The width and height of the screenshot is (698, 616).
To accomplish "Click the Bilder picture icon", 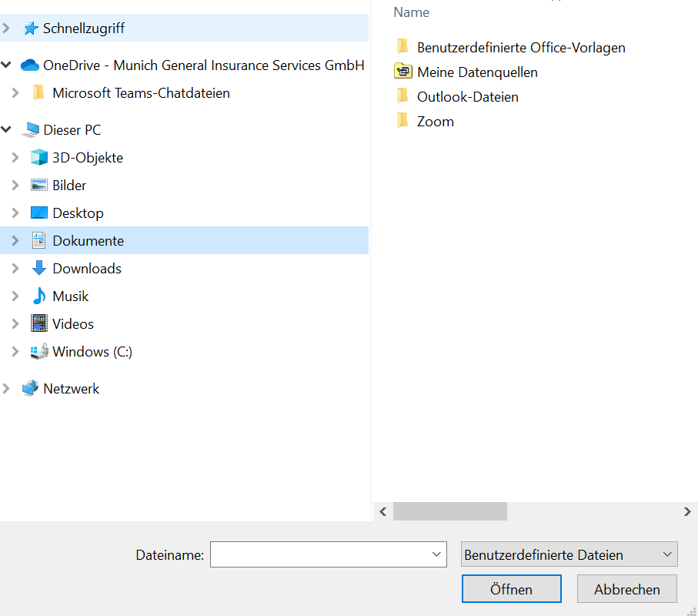I will [38, 186].
